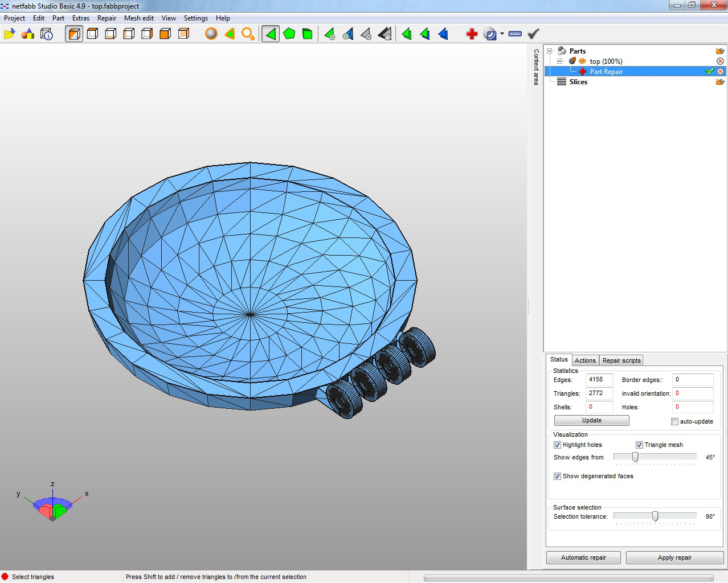Click the Edges value field
Viewport: 728px width, 583px height.
[599, 380]
